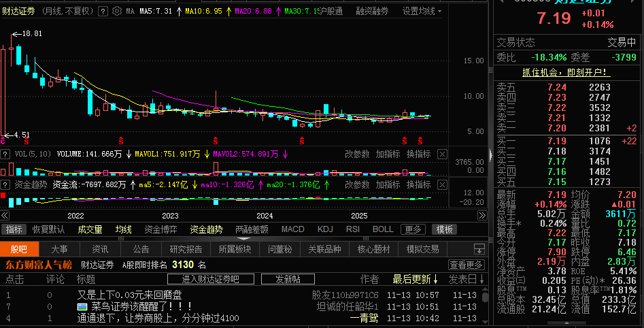Click author 一青鸳

[x=364, y=318]
